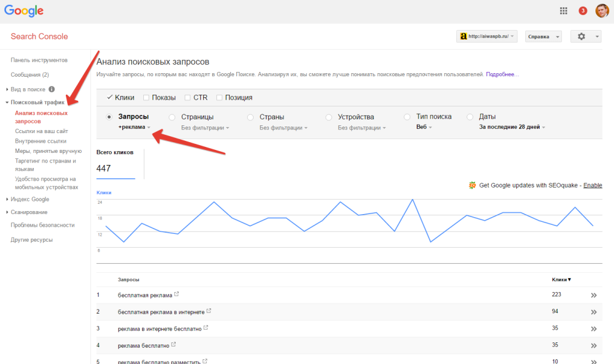Collapse the Поисковый трафик section

click(7, 103)
